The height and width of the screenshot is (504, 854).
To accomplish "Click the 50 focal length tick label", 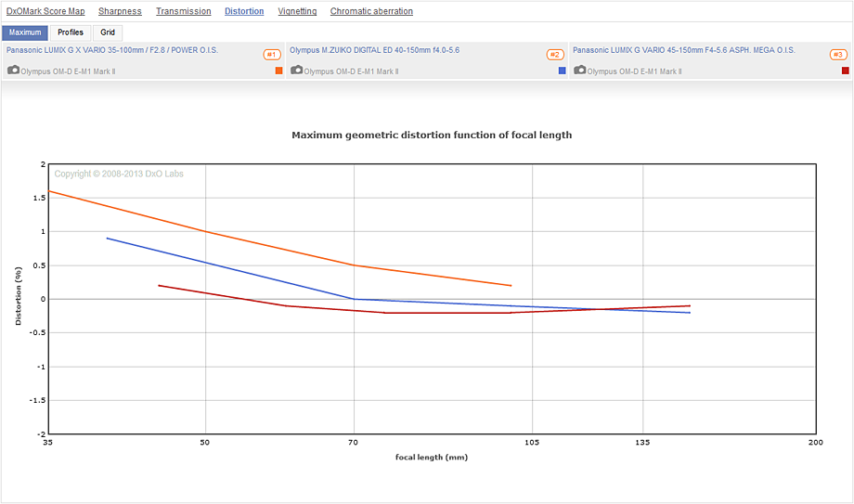I will [205, 443].
